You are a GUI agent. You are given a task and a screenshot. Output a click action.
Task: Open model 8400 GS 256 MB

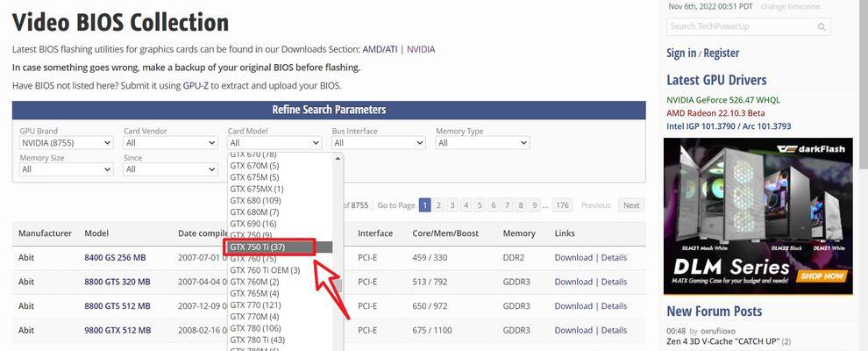point(115,257)
